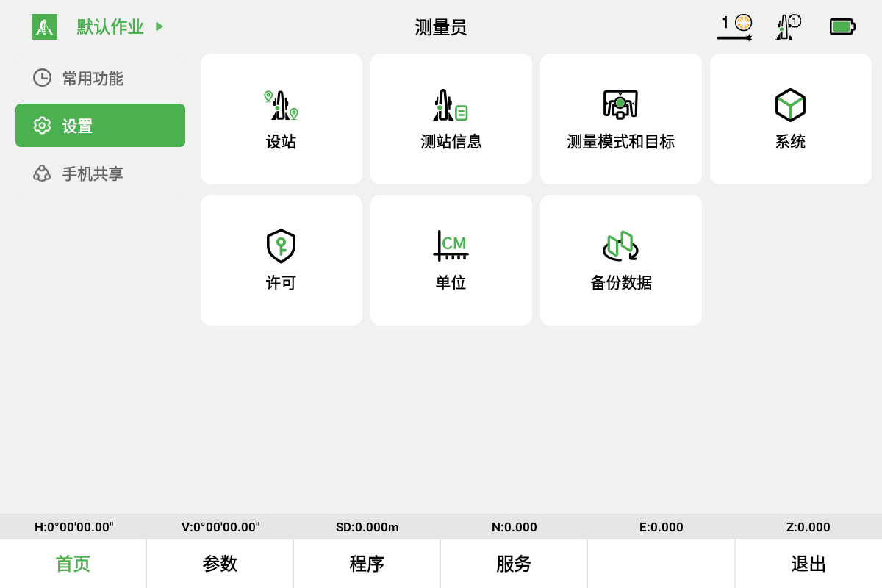Open the 单位 units CM icon

(x=451, y=246)
